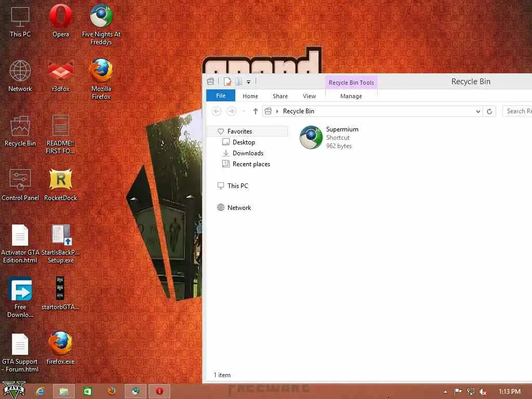Switch to the Home ribbon tab

[x=250, y=96]
